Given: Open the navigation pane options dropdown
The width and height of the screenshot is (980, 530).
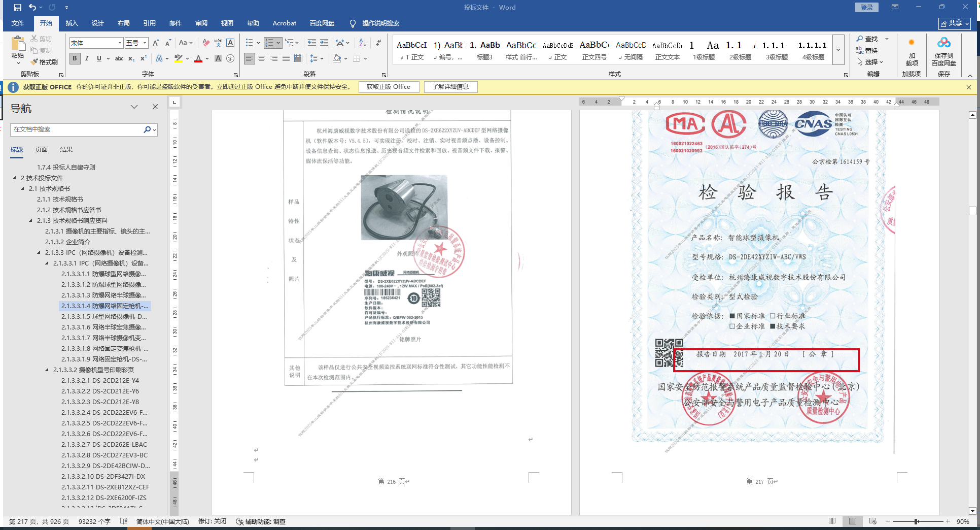Looking at the screenshot, I should (x=134, y=107).
